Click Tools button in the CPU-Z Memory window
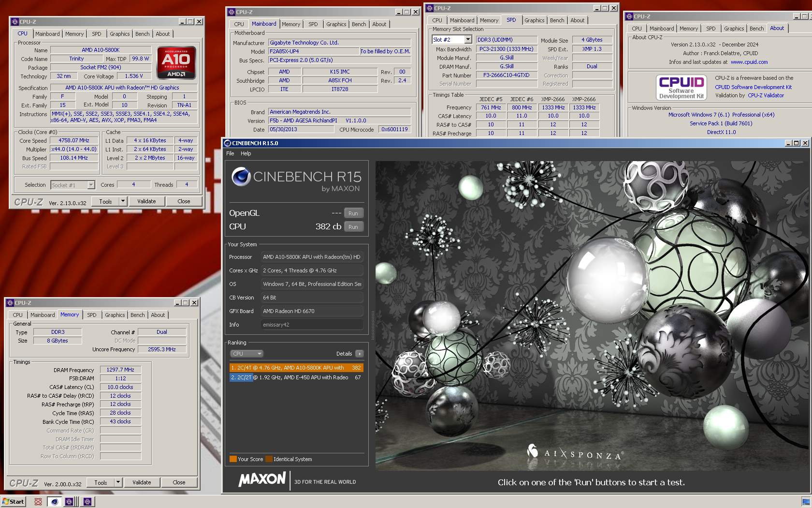The image size is (812, 508). click(x=101, y=482)
